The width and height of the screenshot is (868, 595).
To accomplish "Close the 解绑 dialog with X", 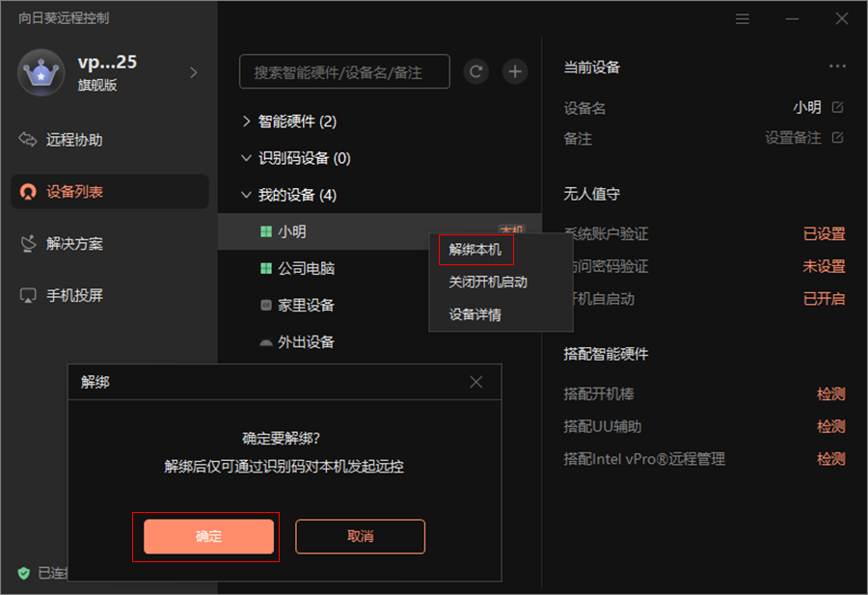I will 476,382.
